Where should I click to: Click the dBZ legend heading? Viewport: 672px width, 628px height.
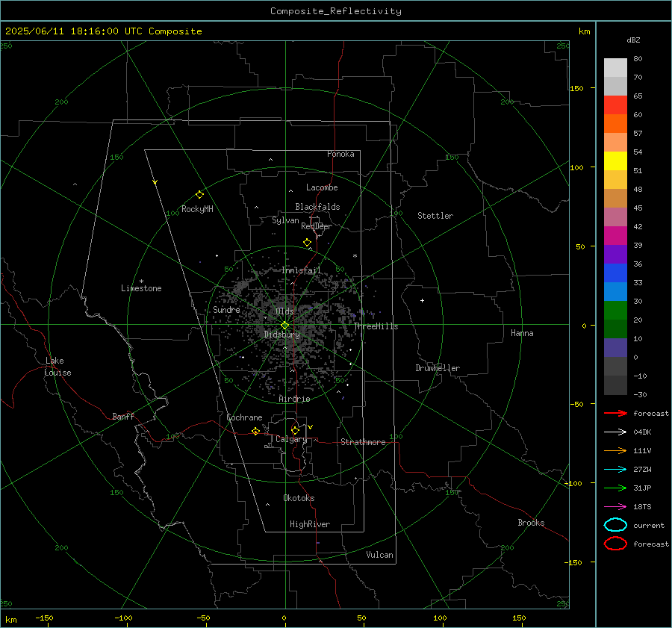[633, 40]
